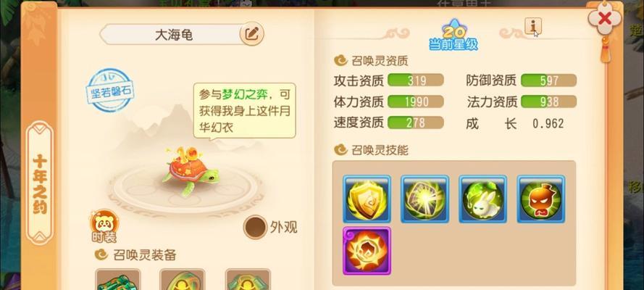This screenshot has height=290, width=644.
Task: Toggle the 外观 appearance circle
Action: click(256, 227)
